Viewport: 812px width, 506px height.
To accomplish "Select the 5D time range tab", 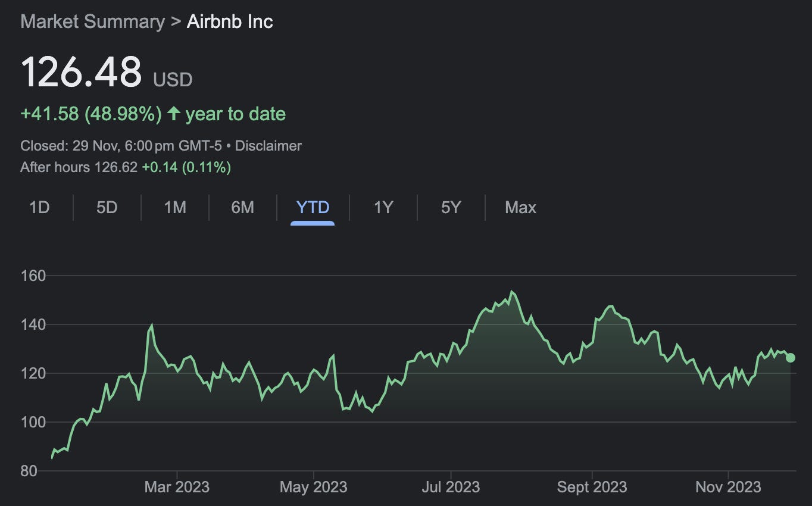I will pos(107,207).
